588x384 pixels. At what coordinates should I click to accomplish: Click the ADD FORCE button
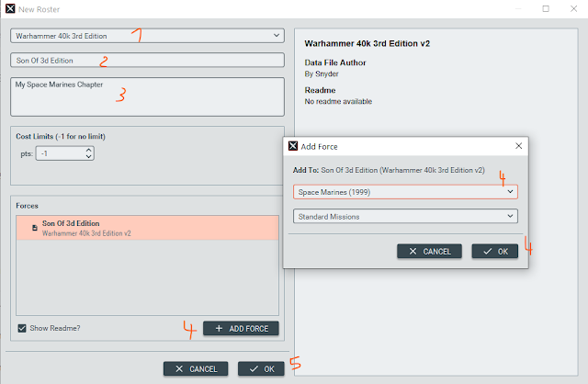click(241, 329)
